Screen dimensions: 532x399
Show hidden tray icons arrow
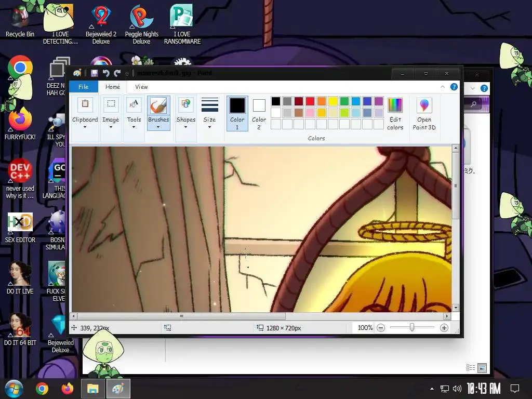point(432,389)
